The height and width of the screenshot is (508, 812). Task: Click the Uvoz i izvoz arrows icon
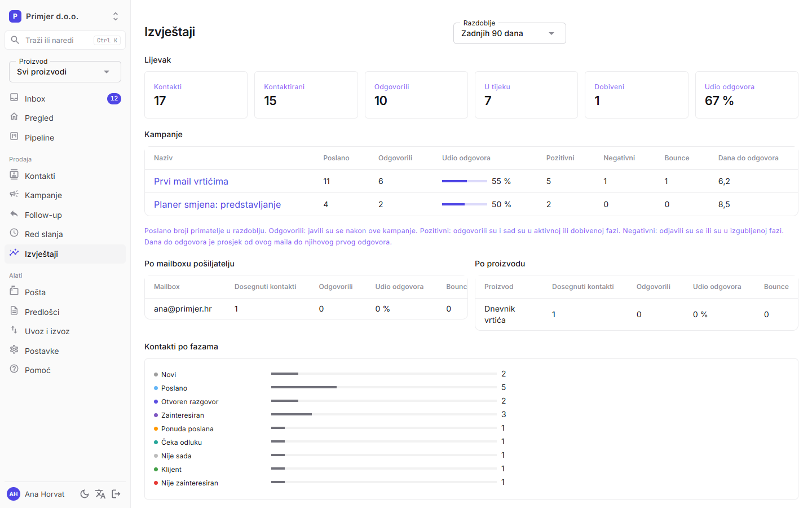[14, 330]
